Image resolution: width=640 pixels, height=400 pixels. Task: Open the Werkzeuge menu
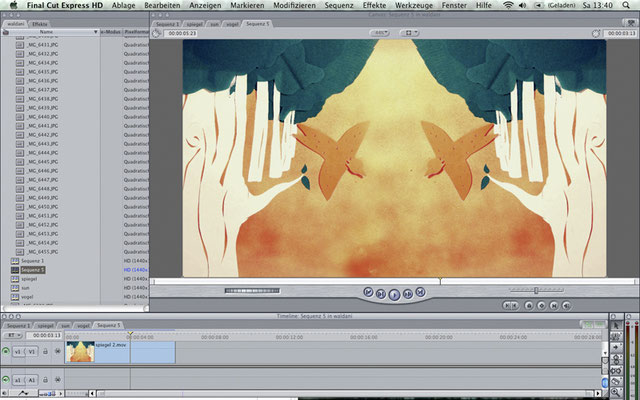(414, 5)
